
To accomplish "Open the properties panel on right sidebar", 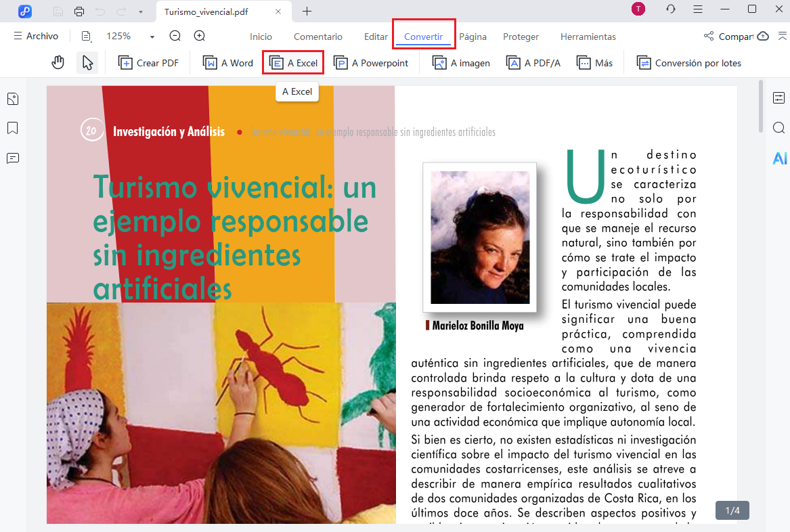I will tap(778, 98).
